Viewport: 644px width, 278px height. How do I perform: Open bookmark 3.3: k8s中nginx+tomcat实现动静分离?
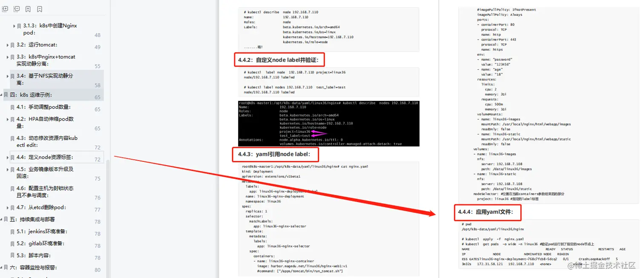pyautogui.click(x=46, y=60)
